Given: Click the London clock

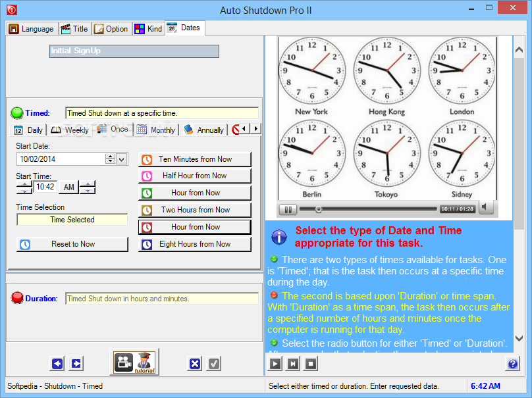Looking at the screenshot, I should click(462, 70).
